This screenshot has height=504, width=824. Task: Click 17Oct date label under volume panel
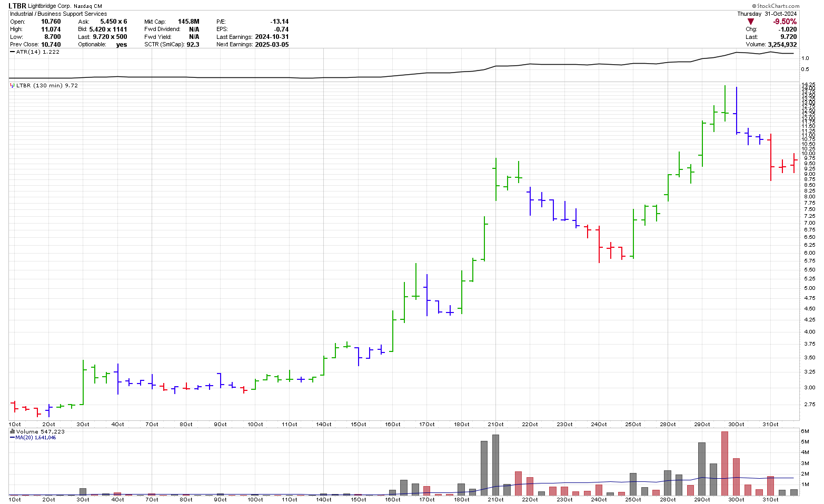[427, 499]
